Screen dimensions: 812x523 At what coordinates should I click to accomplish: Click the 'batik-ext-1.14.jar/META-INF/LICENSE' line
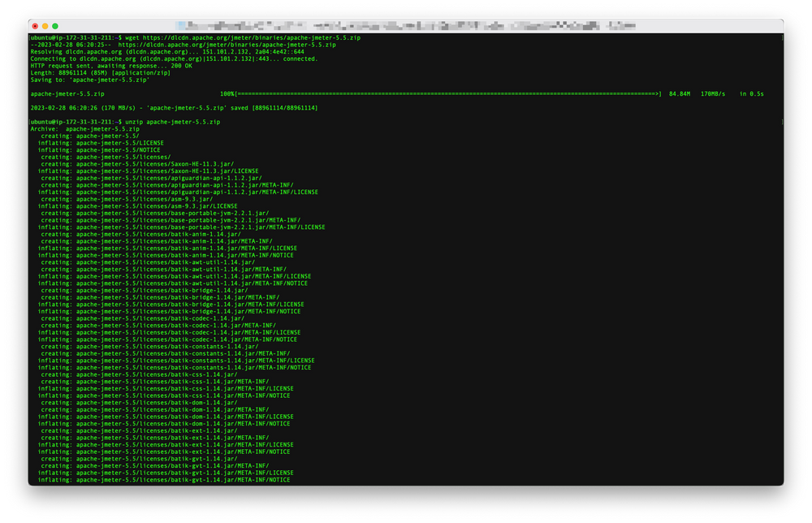click(x=165, y=445)
